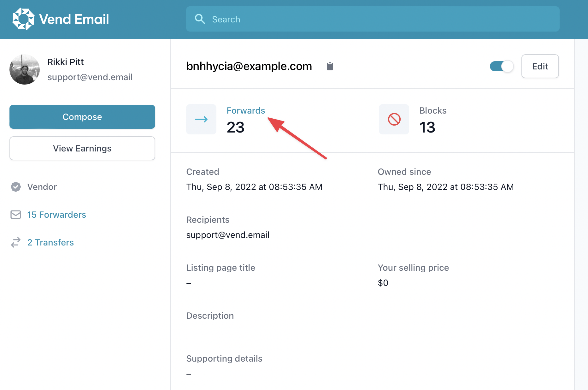Viewport: 588px width, 390px height.
Task: Click the search magnifier icon
Action: (200, 19)
